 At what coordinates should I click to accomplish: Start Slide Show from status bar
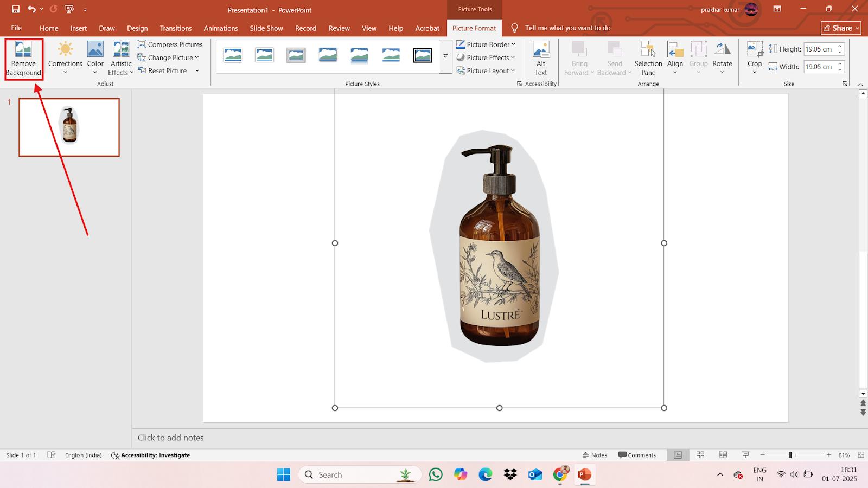(746, 455)
